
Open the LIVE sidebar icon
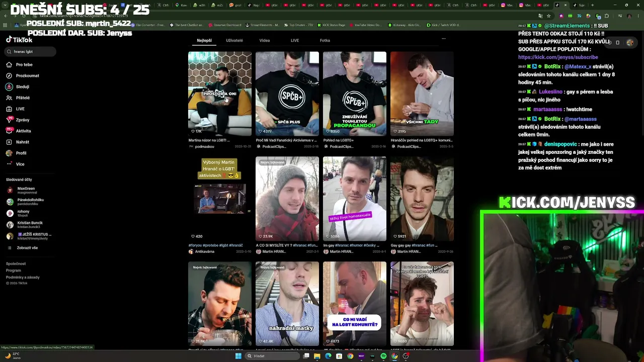(9, 109)
